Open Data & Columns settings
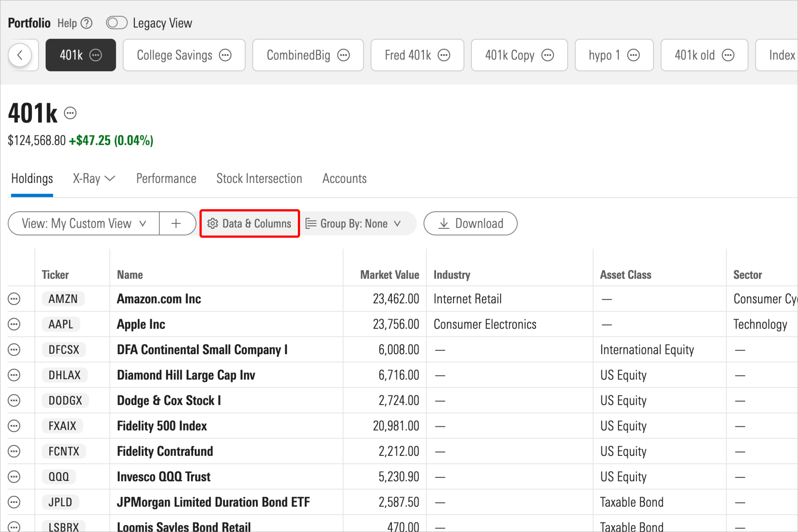 [x=249, y=224]
